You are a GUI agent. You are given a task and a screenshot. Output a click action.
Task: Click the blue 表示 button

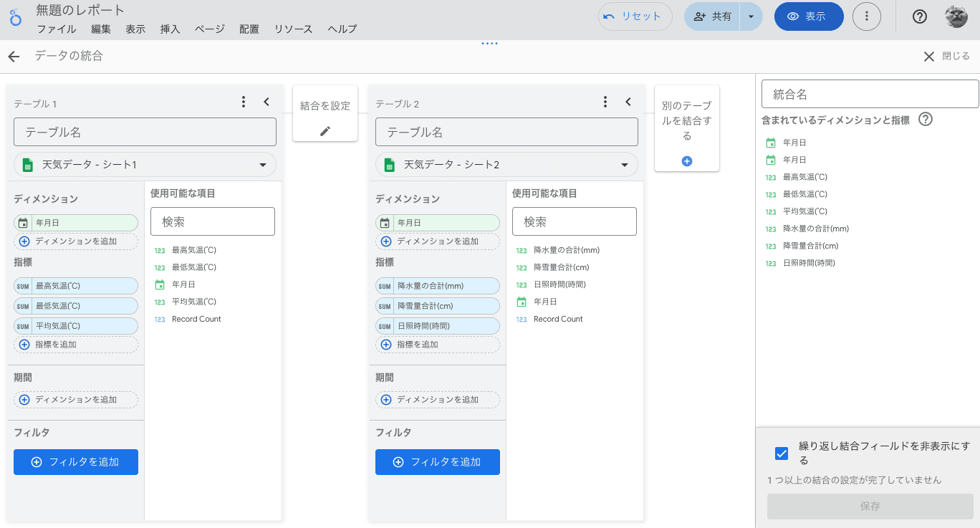point(808,16)
